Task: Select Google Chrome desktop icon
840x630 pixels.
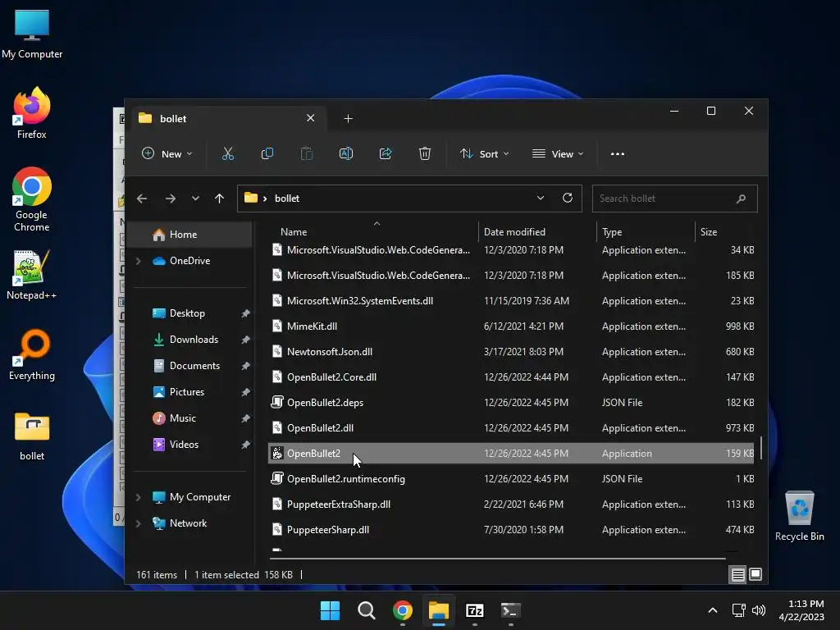Action: pos(32,199)
